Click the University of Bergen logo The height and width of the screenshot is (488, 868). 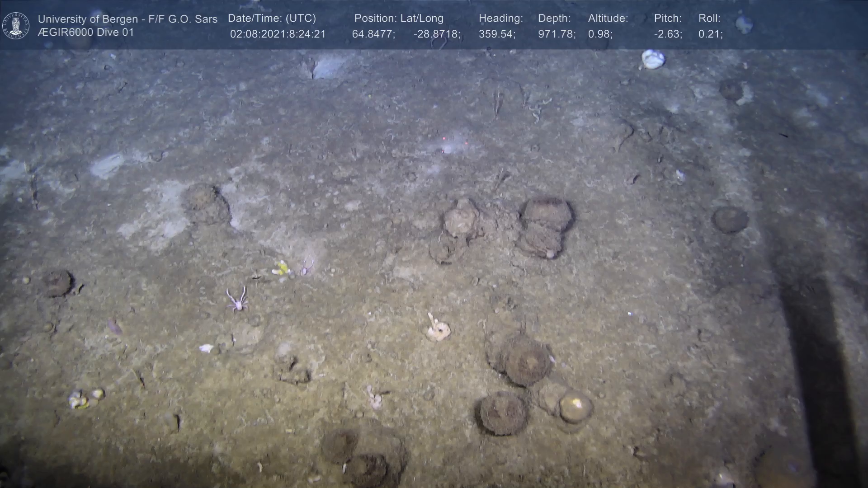16,25
